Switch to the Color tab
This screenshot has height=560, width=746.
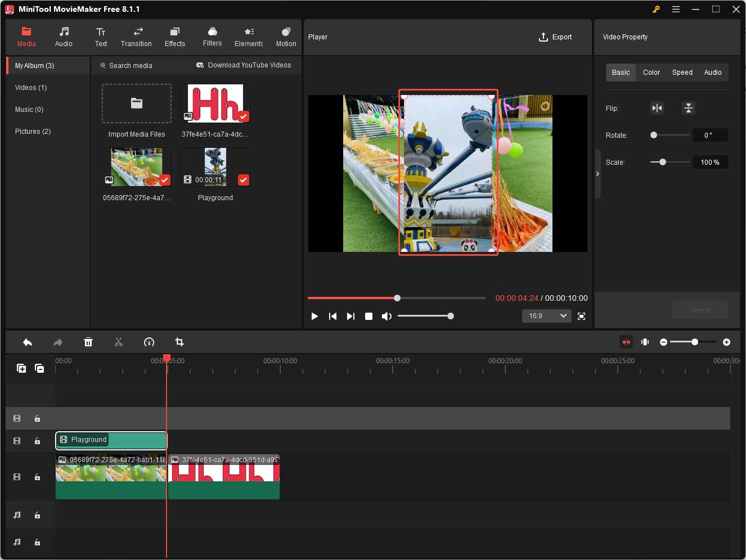pos(651,72)
